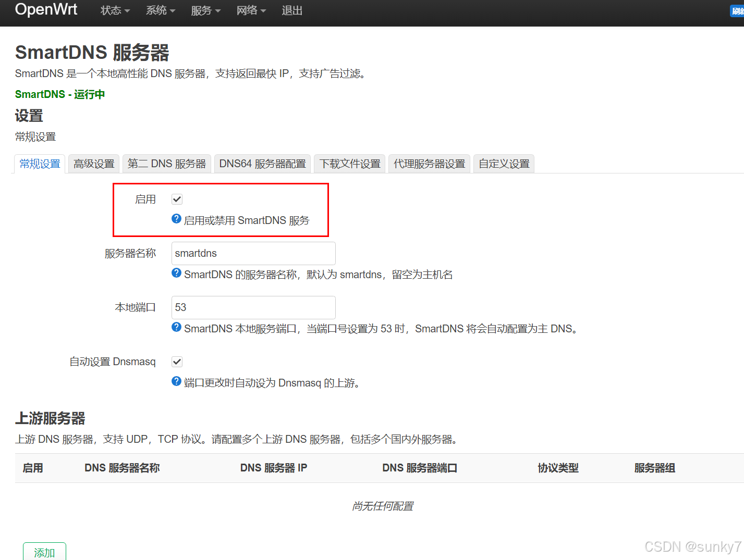Viewport: 744px width, 560px height.
Task: Open the 下载文件设置 tab
Action: click(350, 164)
